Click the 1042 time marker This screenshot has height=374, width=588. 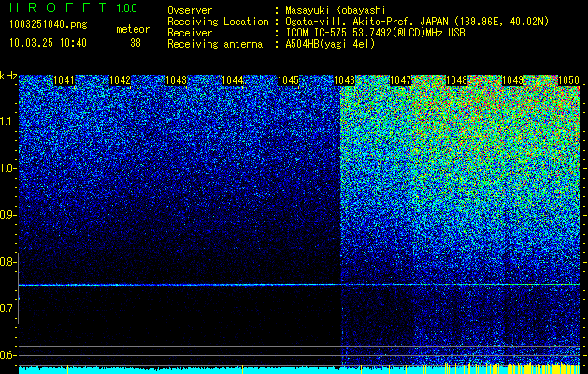(120, 80)
